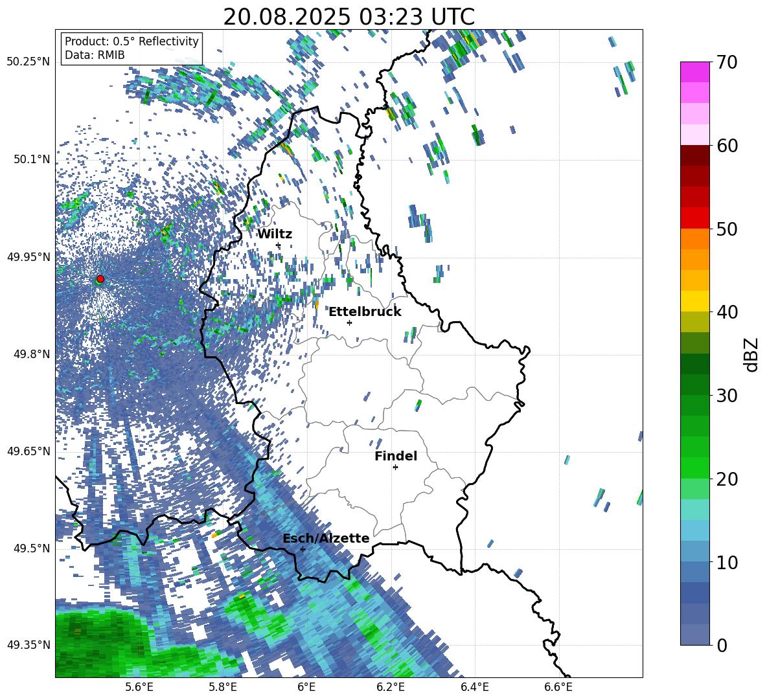Click the 6.6°E longitude label
Screen dimensions: 767x700
tap(558, 687)
